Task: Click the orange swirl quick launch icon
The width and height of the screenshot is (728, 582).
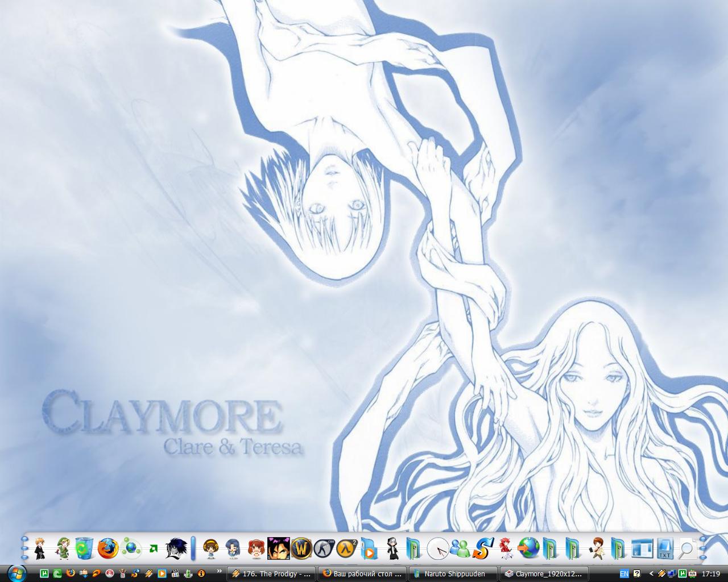Action: point(97,573)
